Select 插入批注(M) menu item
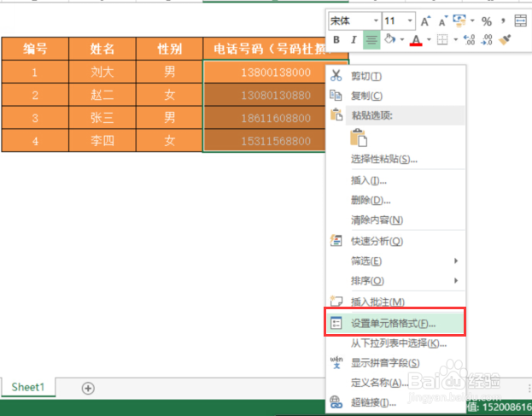 (395, 302)
